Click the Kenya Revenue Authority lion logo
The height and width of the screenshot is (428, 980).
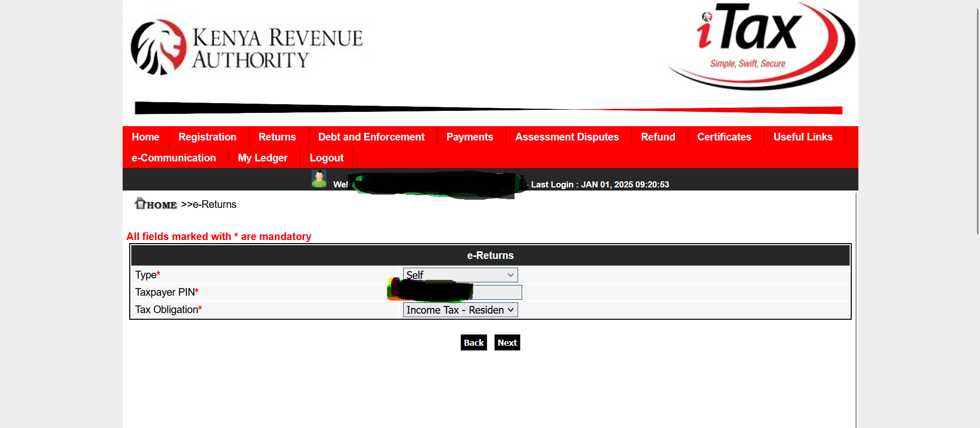158,47
